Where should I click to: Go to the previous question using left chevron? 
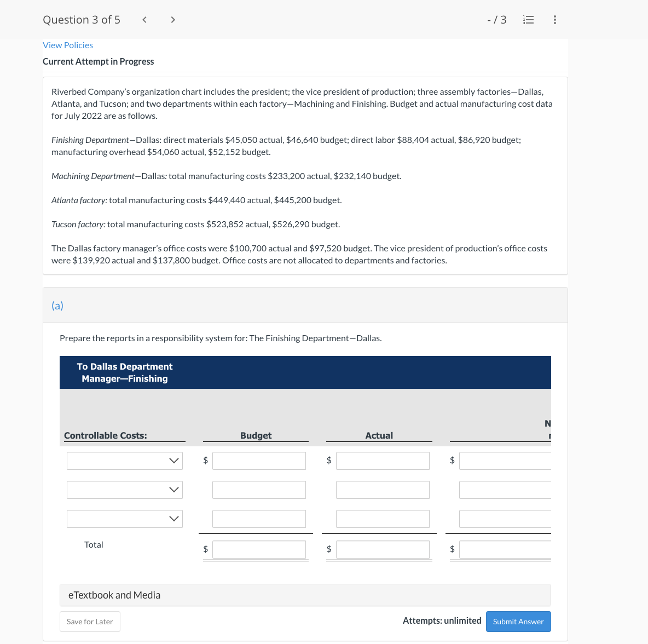(x=144, y=20)
